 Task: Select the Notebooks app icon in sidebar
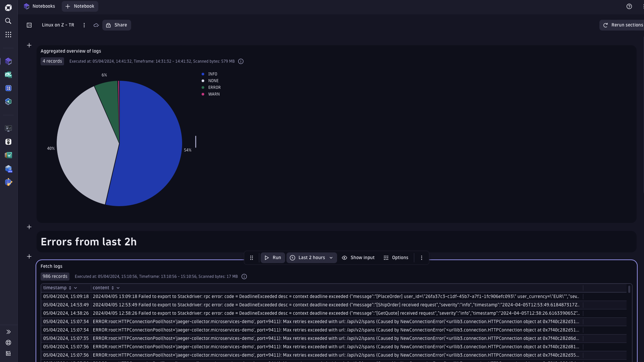[x=8, y=61]
